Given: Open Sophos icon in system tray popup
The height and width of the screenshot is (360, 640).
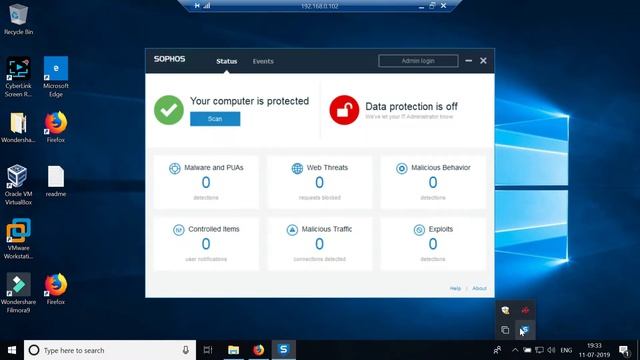Looking at the screenshot, I should pos(525,329).
